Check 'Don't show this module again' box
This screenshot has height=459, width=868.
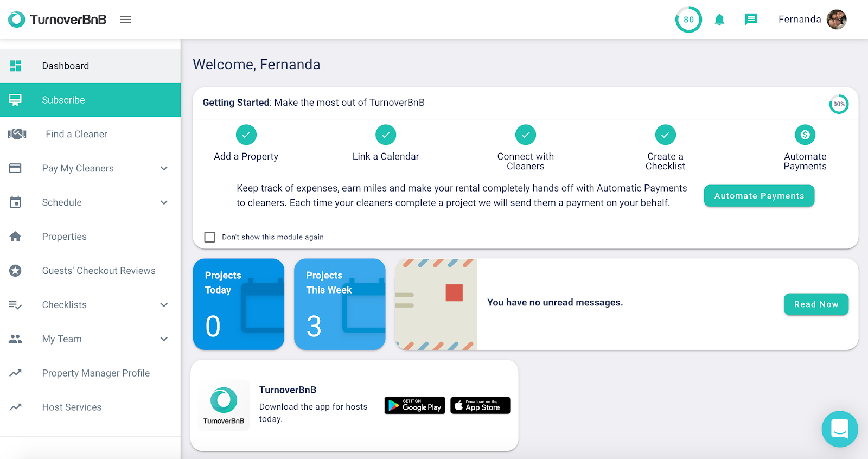tap(209, 237)
